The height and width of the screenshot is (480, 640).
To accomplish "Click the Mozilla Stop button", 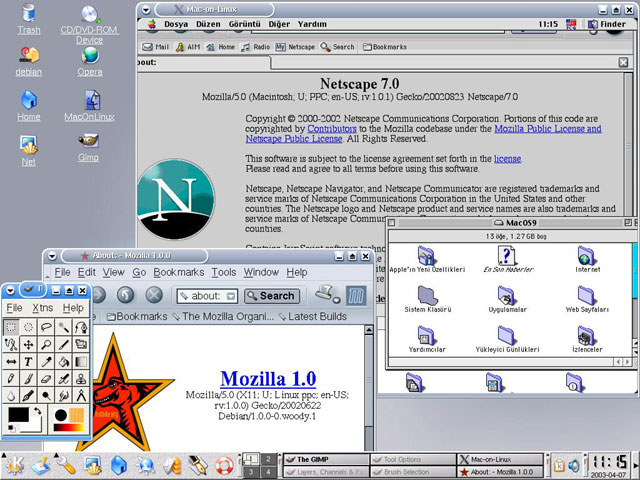I will 154,295.
